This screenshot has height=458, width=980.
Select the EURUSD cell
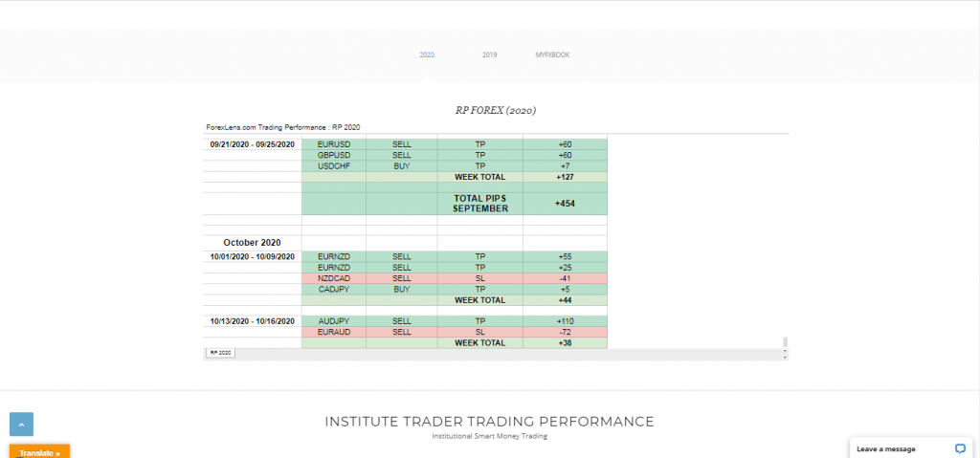click(x=334, y=144)
